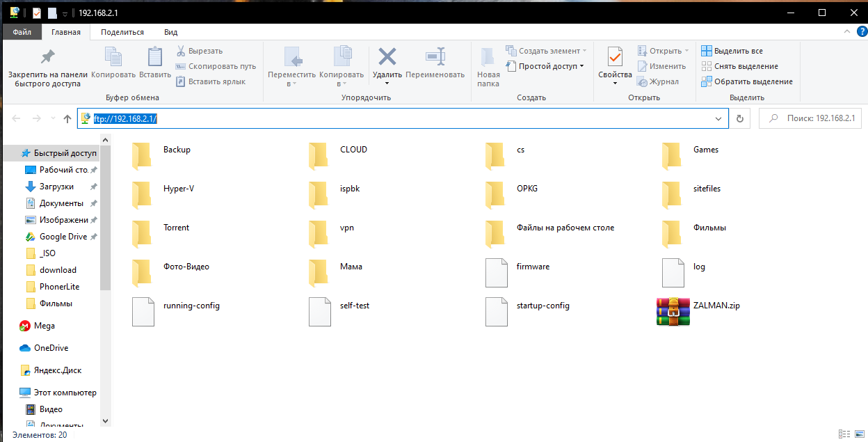Go up one level with up arrow
868x442 pixels.
67,119
